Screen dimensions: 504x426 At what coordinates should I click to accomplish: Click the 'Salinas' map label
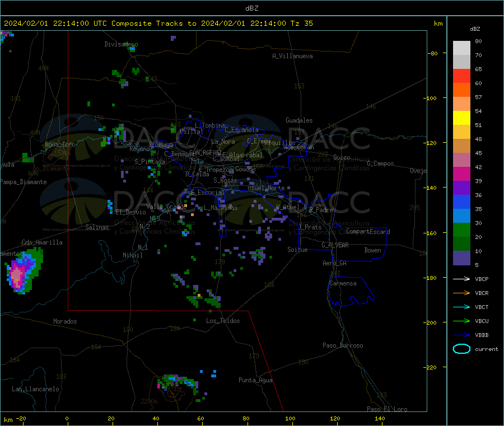pos(97,227)
